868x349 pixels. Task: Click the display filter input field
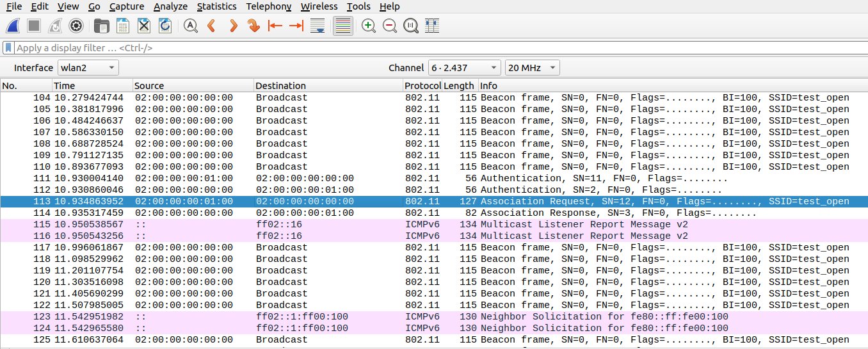click(x=435, y=48)
